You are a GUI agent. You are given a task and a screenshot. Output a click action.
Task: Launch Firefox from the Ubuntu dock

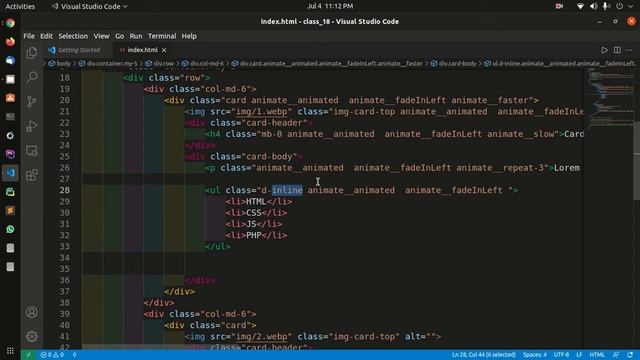[x=10, y=42]
